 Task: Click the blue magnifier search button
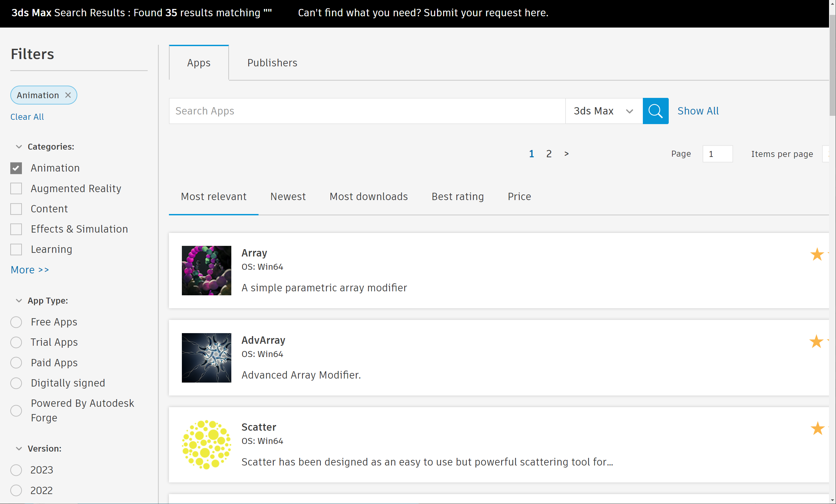(655, 111)
